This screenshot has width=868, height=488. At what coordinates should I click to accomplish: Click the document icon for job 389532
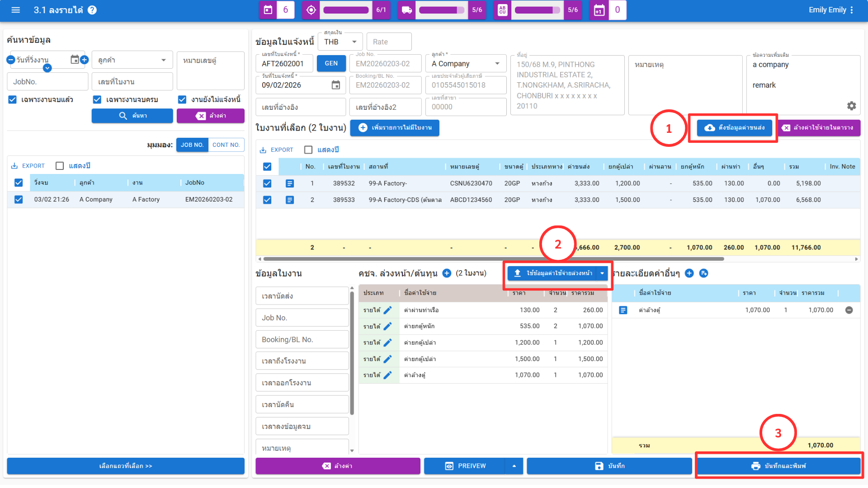click(290, 183)
